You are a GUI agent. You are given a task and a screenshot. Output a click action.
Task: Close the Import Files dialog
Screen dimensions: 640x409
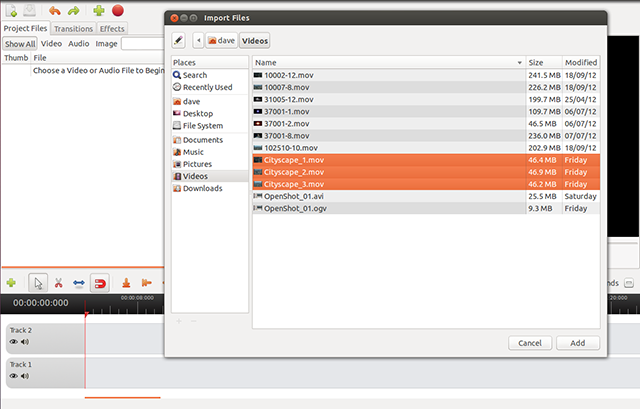click(174, 18)
